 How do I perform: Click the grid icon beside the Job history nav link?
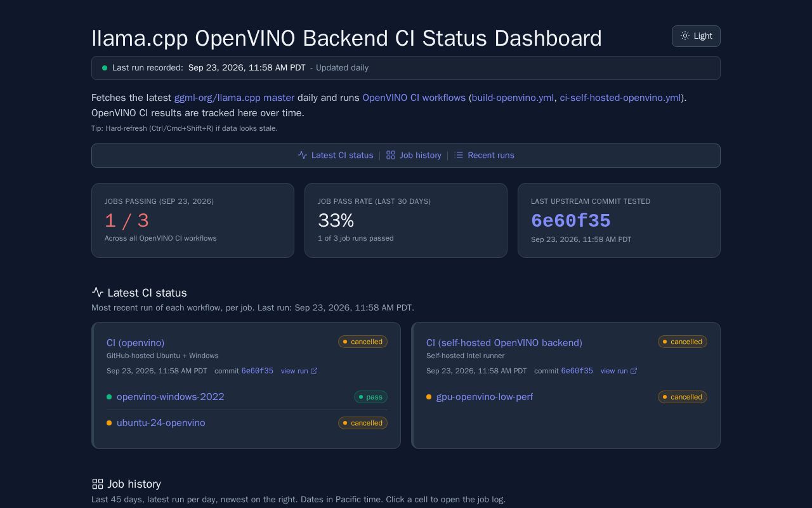tap(391, 155)
